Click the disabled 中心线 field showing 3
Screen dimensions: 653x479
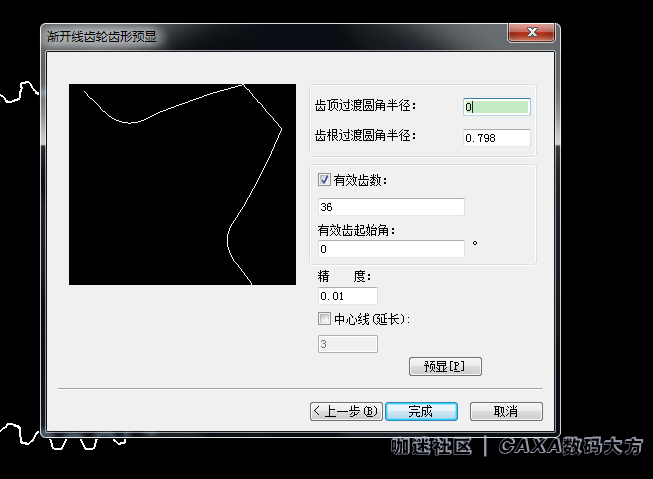coord(347,344)
